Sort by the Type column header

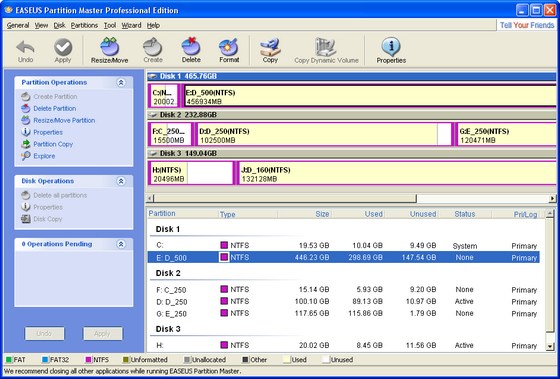248,214
